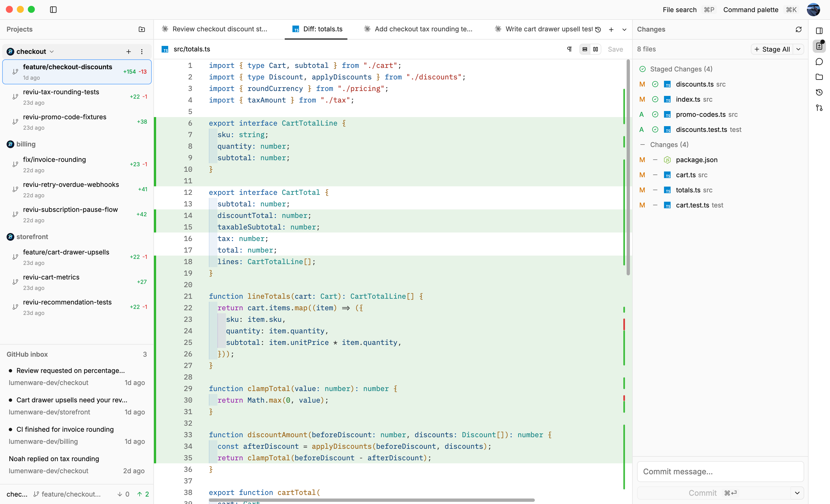The width and height of the screenshot is (830, 504).
Task: Open cart.test.ts in Changes list
Action: click(720, 205)
